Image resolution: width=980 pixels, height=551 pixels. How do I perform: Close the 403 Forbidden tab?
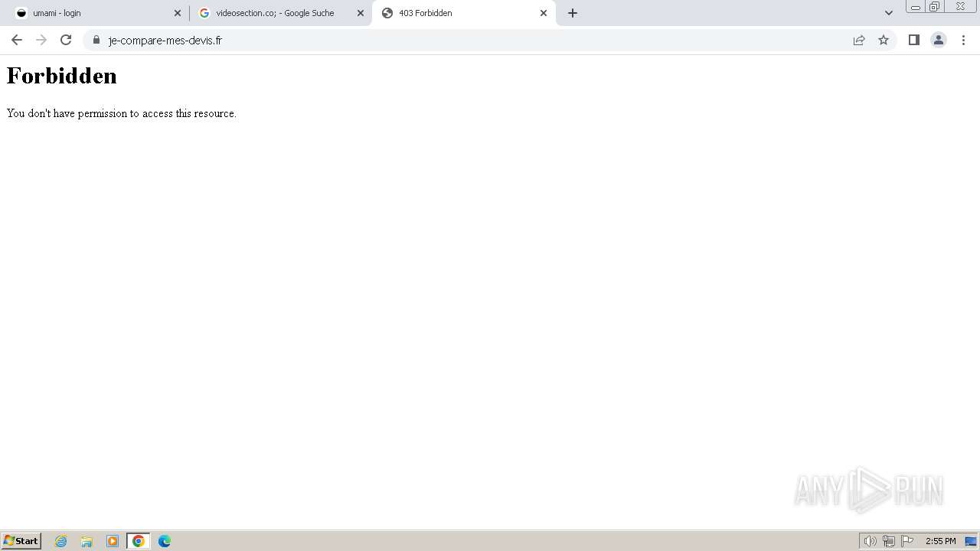click(x=544, y=13)
